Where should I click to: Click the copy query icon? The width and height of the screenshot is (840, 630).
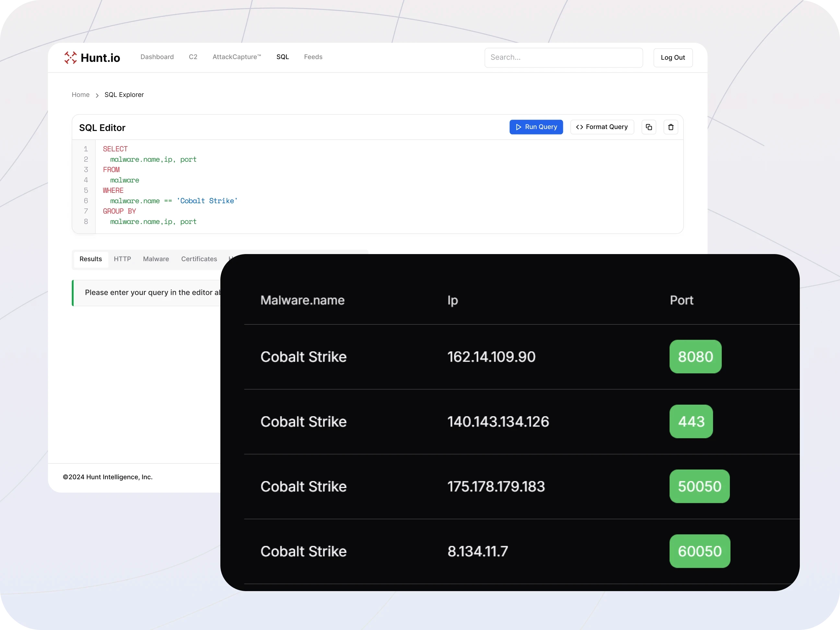click(x=649, y=127)
